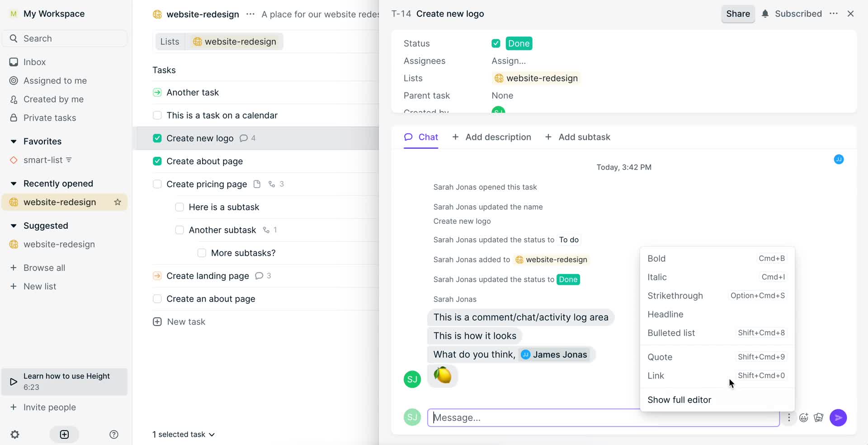Screen dimensions: 868x445
Task: Choose Strikethrough formatting
Action: [x=717, y=295]
